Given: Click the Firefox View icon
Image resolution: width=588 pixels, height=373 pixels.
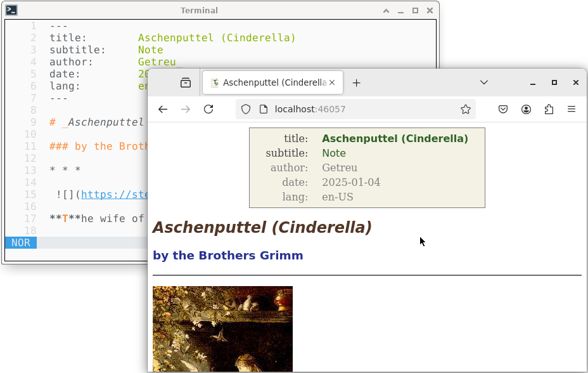Looking at the screenshot, I should [186, 82].
